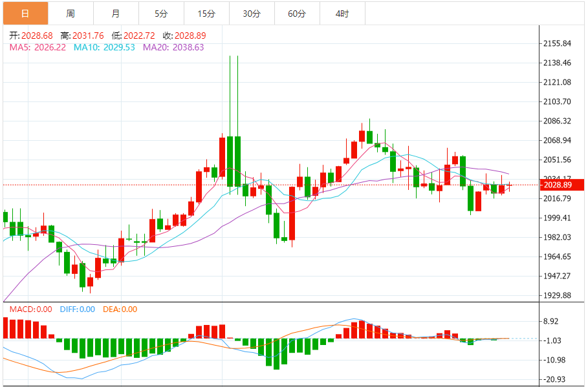This screenshot has height=387, width=588.
Task: Click the 1929.88 price axis label
Action: (x=557, y=296)
